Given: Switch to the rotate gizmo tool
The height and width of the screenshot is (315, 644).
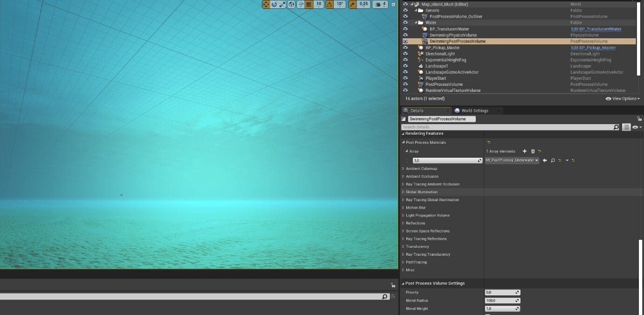Looking at the screenshot, I should tap(274, 4).
